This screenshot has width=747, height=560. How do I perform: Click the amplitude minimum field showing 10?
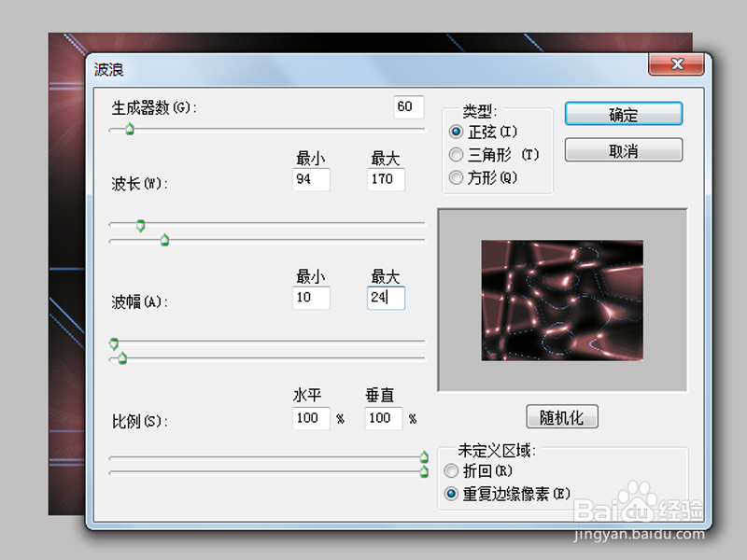(311, 298)
